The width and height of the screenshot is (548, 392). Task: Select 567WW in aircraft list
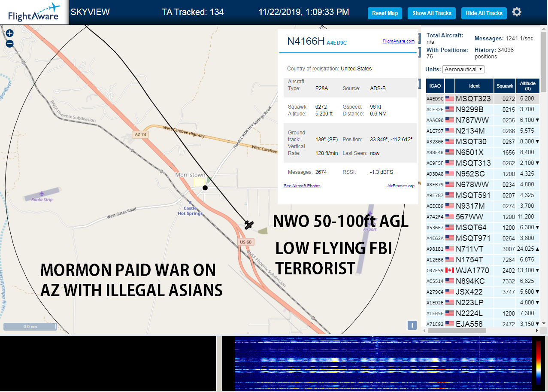click(x=483, y=217)
